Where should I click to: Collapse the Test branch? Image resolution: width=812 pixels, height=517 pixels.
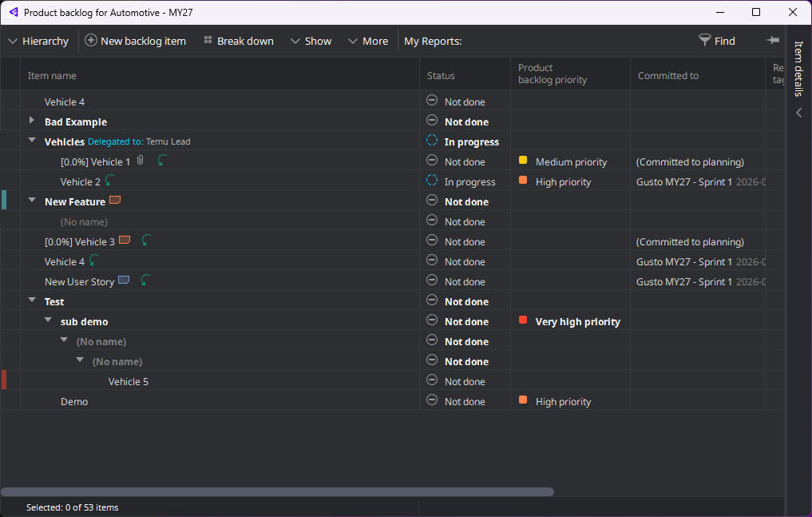(30, 301)
